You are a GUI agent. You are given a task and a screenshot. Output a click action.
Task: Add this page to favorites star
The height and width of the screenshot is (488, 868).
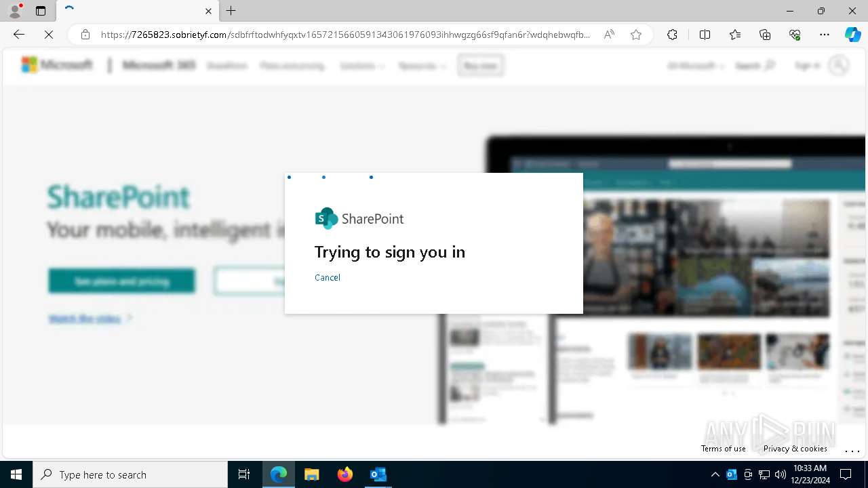[636, 35]
